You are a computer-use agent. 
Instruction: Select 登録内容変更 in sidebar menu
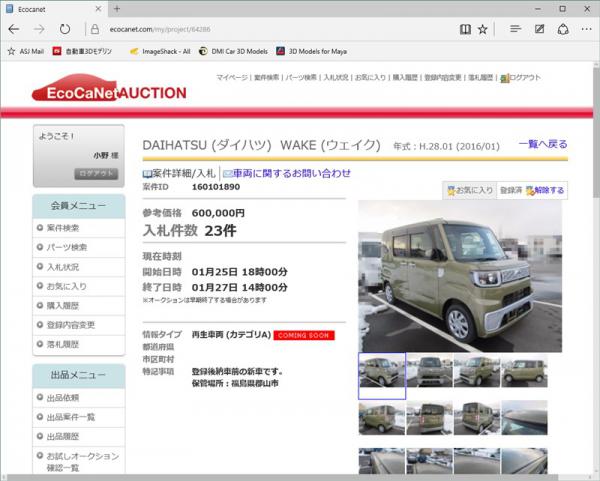tap(79, 325)
